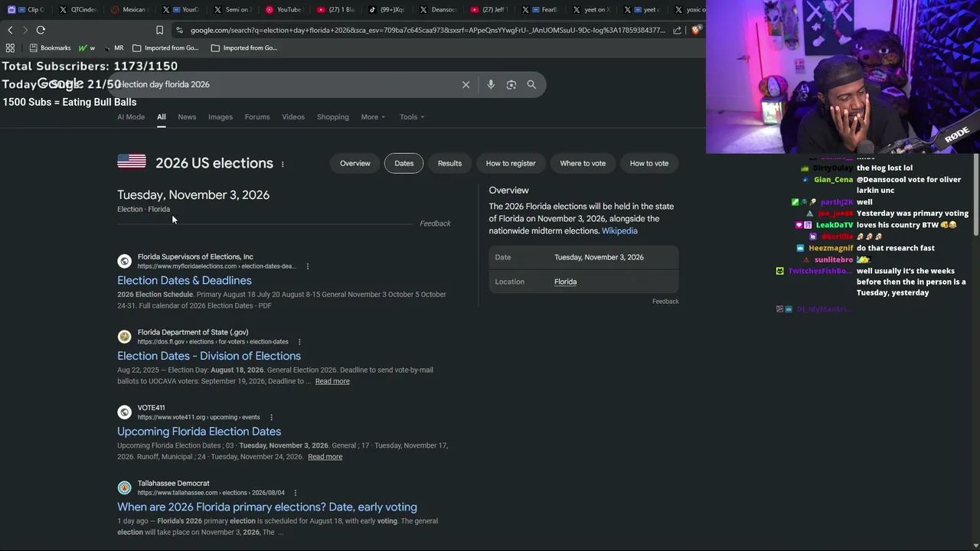Screen dimensions: 980x551
Task: Open the apps grid in bookmarks bar
Action: click(x=10, y=47)
